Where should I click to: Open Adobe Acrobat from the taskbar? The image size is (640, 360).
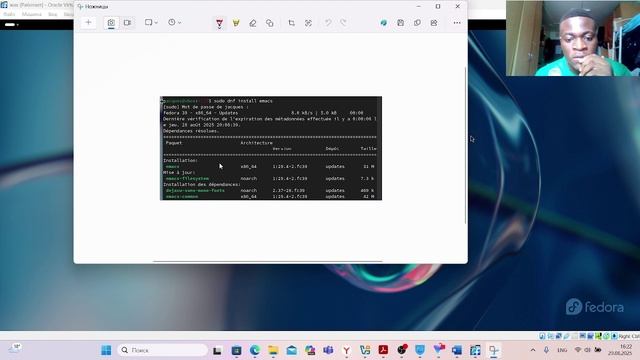(x=383, y=350)
